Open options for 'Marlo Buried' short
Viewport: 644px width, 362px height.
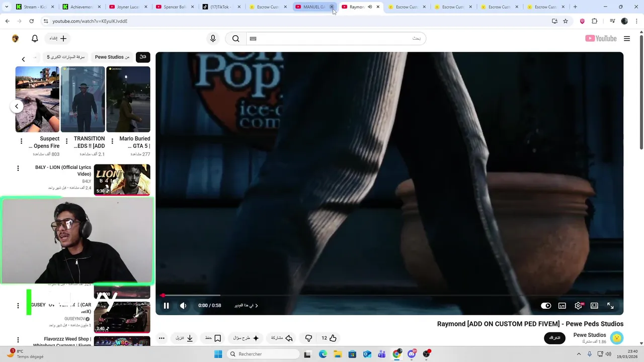coord(112,141)
